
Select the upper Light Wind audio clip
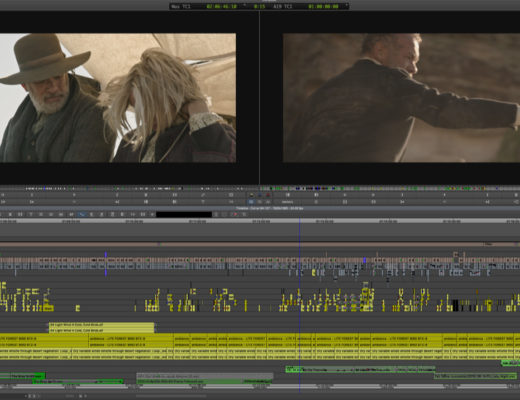coord(102,325)
